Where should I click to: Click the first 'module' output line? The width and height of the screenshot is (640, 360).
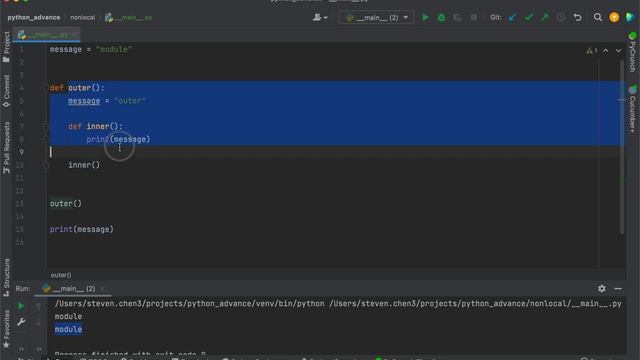pos(68,316)
